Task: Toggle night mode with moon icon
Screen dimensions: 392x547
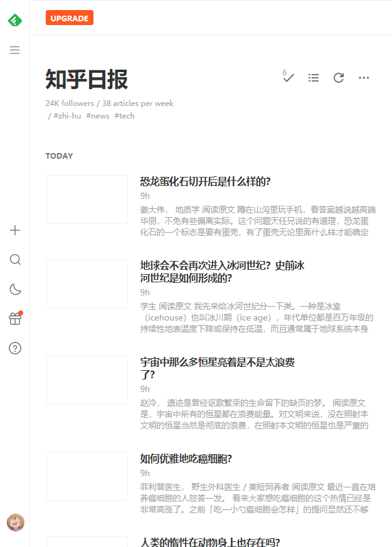Action: click(15, 289)
